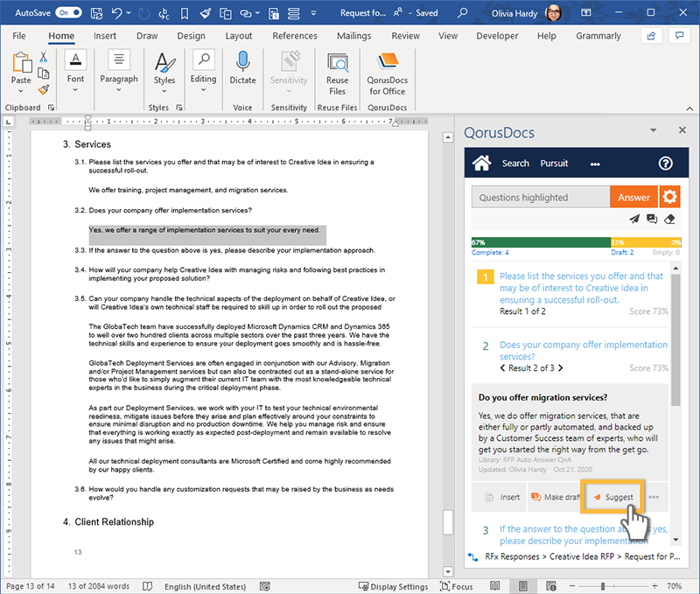Open the References ribbon tab

pos(295,36)
